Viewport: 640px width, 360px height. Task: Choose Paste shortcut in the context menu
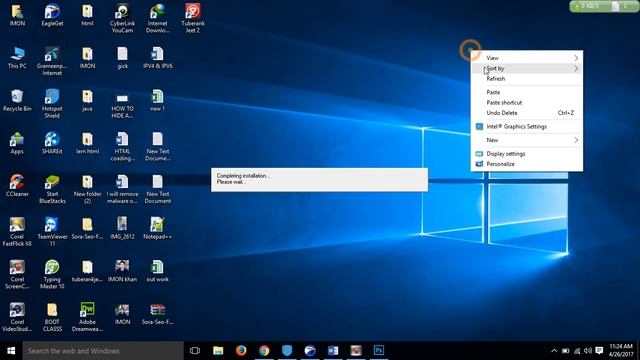coord(527,102)
